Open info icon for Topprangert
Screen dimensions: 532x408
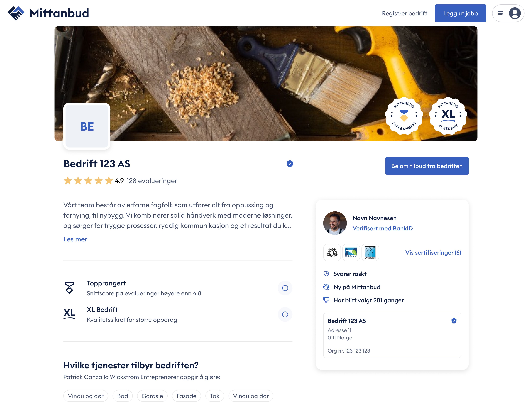point(285,288)
